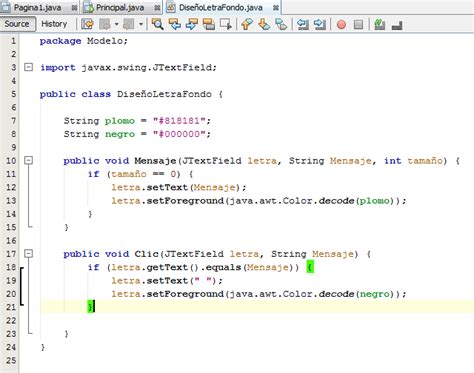Collapse the import fold on line 3

29,67
